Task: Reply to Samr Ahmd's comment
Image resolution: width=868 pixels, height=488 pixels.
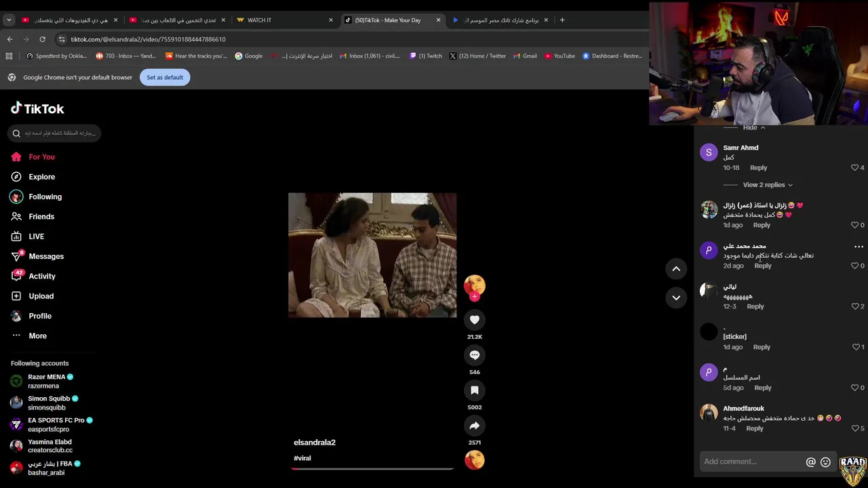Action: [x=758, y=168]
